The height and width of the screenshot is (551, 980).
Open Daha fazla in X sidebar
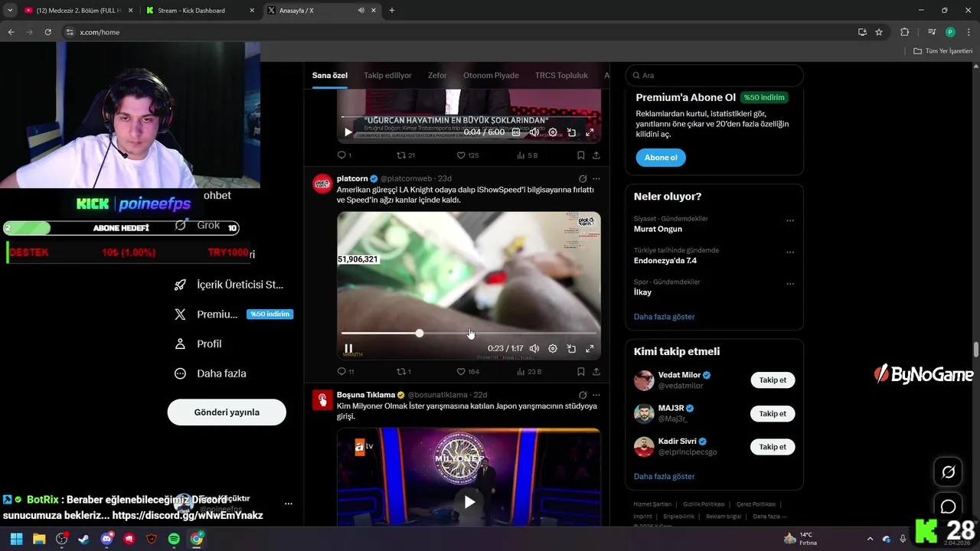[211, 373]
